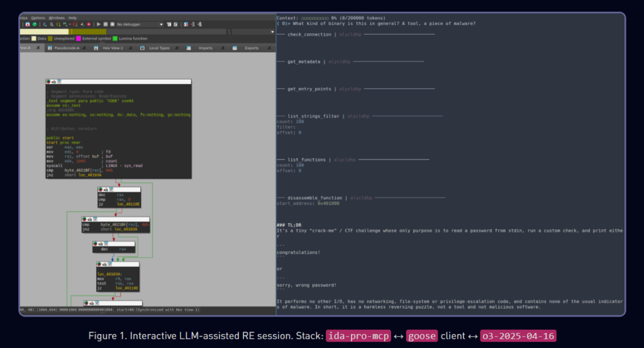Click 'congratulations!' output text
Image resolution: width=644 pixels, height=348 pixels.
(x=298, y=253)
